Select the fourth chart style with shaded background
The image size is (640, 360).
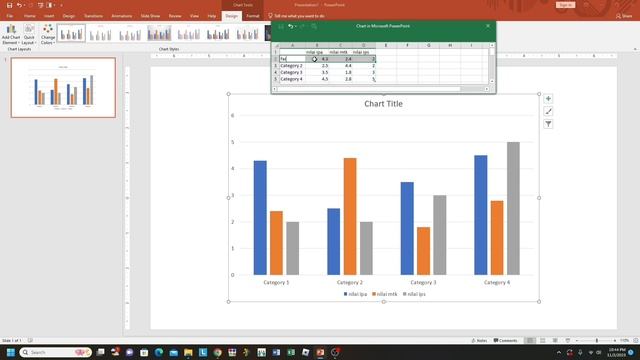click(x=159, y=33)
